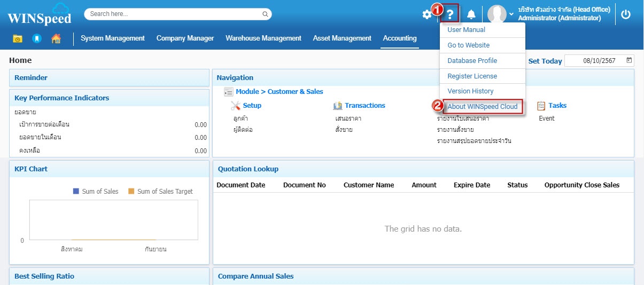Open Version History menu item

pos(483,91)
